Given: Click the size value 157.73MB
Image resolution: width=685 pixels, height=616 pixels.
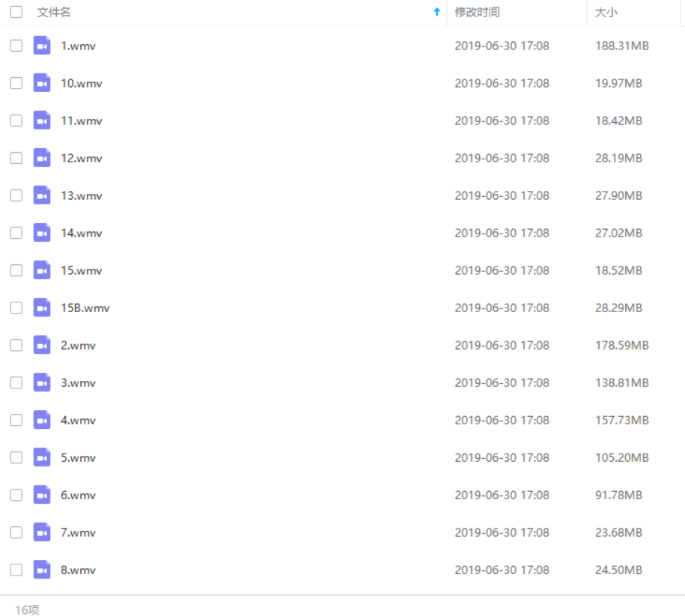Looking at the screenshot, I should [x=621, y=421].
